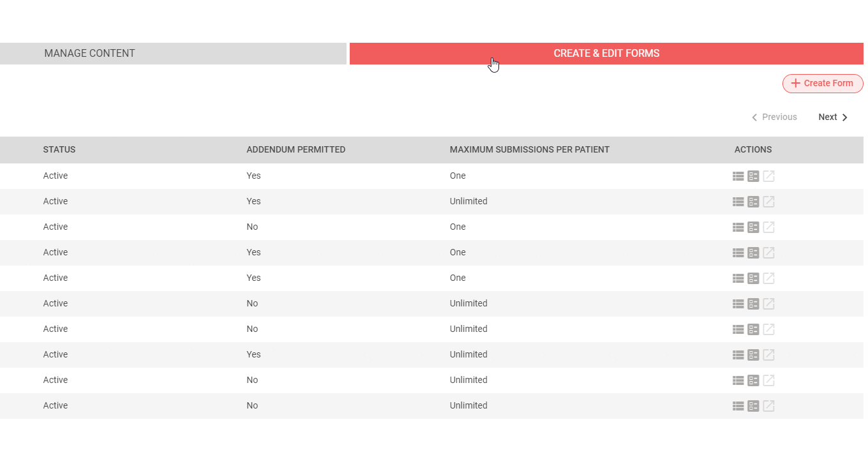Click the Addendum Permitted column header
Viewport: 868px width, 466px height.
[x=296, y=150]
